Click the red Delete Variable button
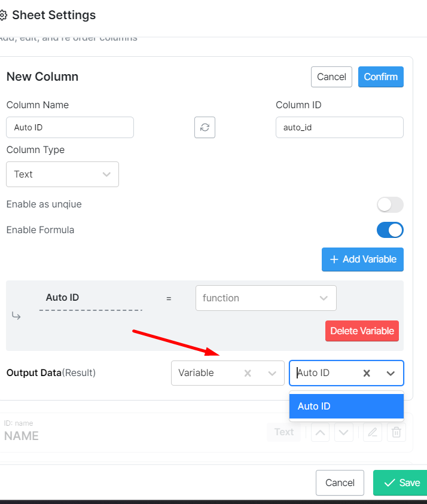Viewport: 427px width, 504px height. pyautogui.click(x=362, y=331)
